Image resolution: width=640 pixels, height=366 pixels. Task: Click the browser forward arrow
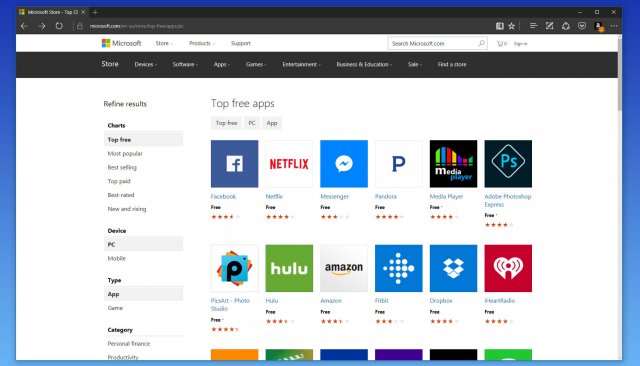tap(42, 26)
